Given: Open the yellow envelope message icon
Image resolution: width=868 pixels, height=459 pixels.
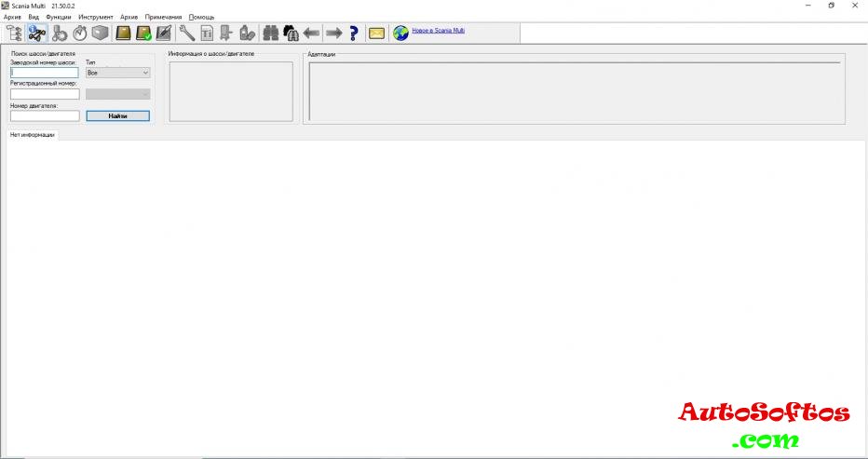Looking at the screenshot, I should point(376,34).
